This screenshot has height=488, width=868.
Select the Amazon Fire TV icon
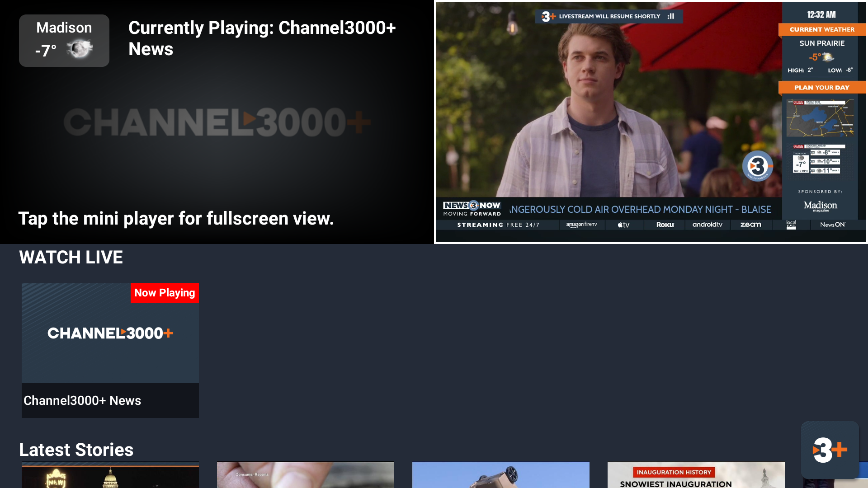point(582,225)
